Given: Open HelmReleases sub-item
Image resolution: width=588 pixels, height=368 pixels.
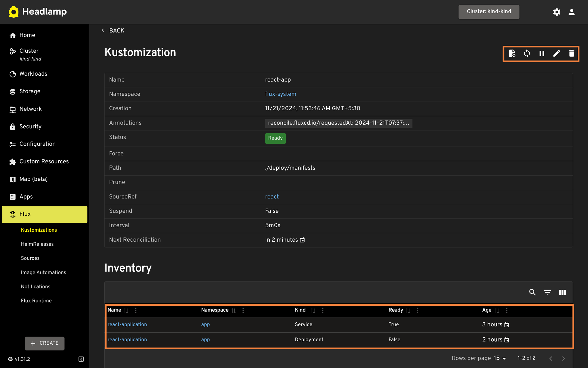Looking at the screenshot, I should [37, 244].
